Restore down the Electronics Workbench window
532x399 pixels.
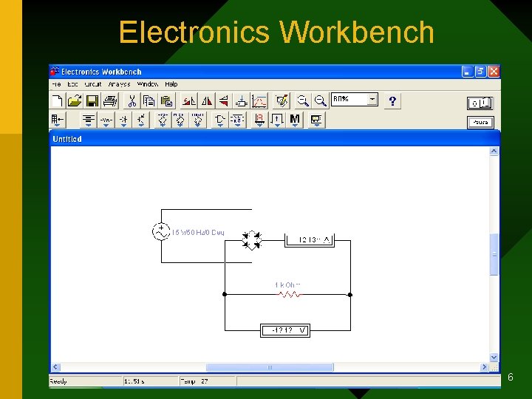point(480,72)
